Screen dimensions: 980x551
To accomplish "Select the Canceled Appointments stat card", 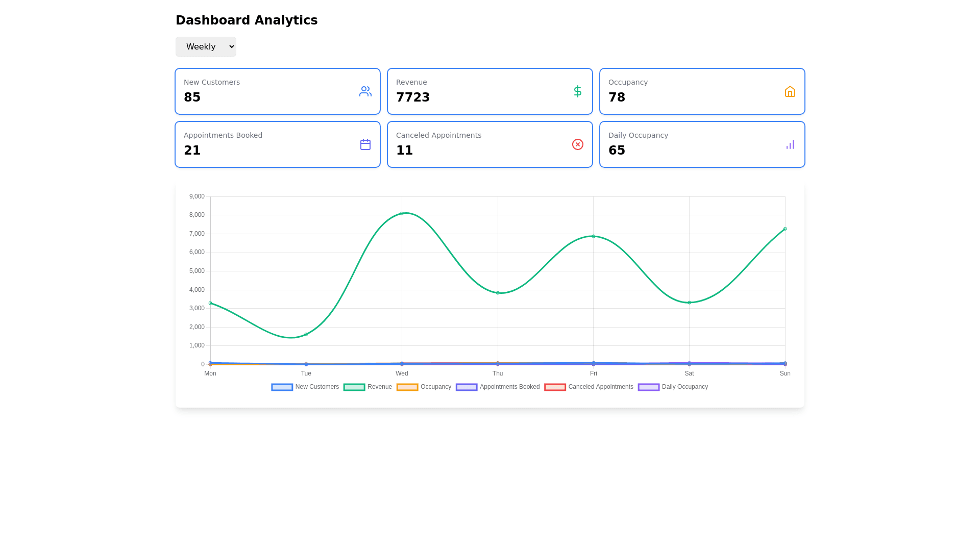I will click(x=489, y=144).
